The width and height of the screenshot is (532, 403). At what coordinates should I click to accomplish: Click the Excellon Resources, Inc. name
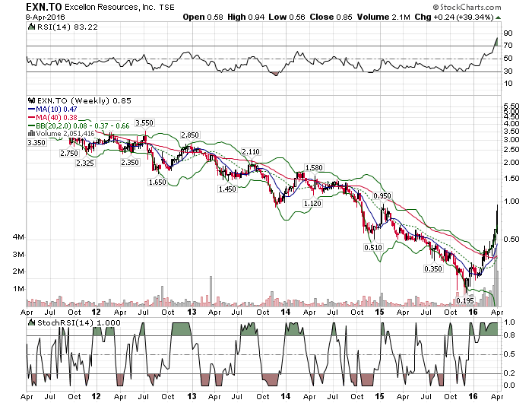(110, 7)
